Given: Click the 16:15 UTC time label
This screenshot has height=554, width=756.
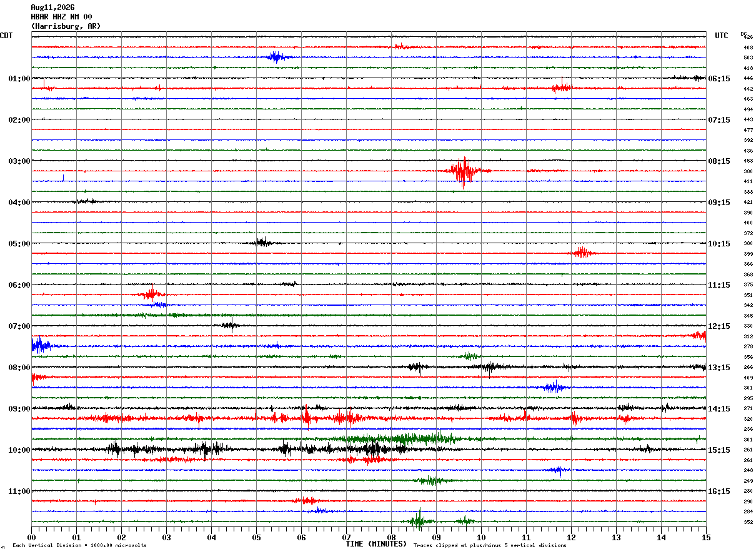Looking at the screenshot, I should (x=720, y=491).
